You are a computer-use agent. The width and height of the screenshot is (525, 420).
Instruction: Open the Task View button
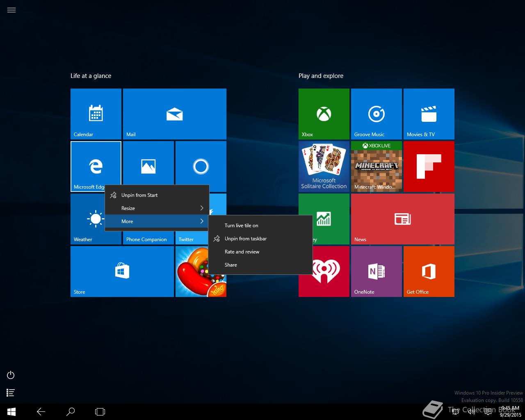tap(100, 411)
